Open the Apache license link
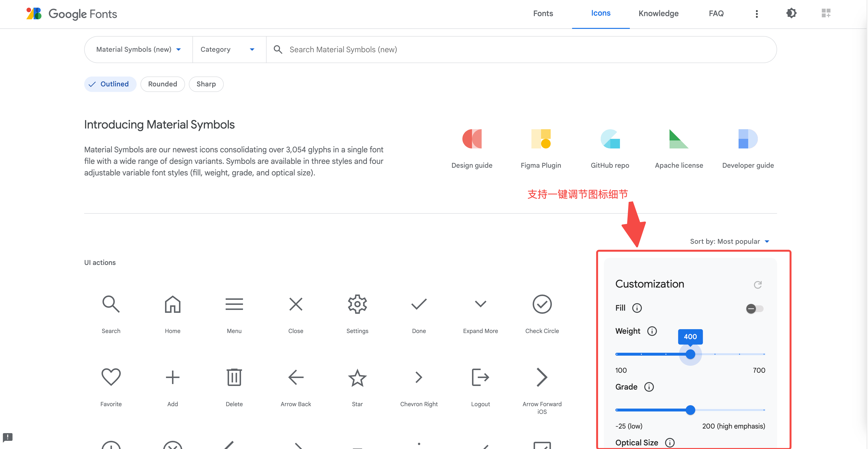Image resolution: width=868 pixels, height=449 pixels. tap(679, 149)
